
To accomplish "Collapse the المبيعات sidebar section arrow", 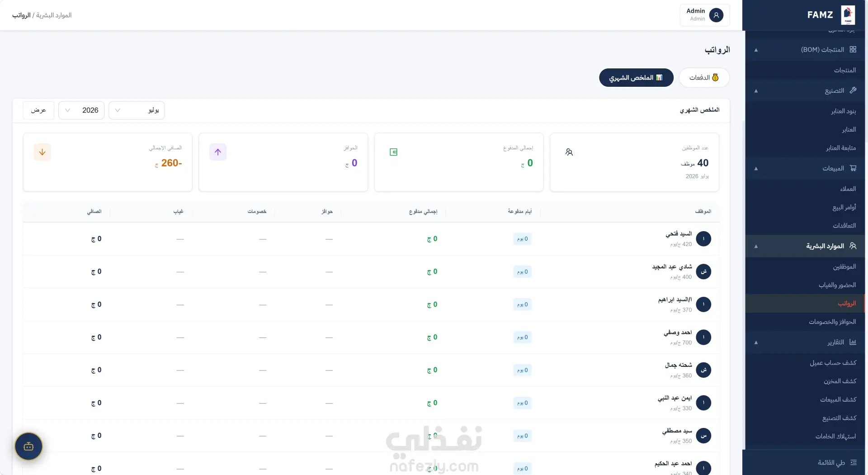I will pyautogui.click(x=756, y=169).
